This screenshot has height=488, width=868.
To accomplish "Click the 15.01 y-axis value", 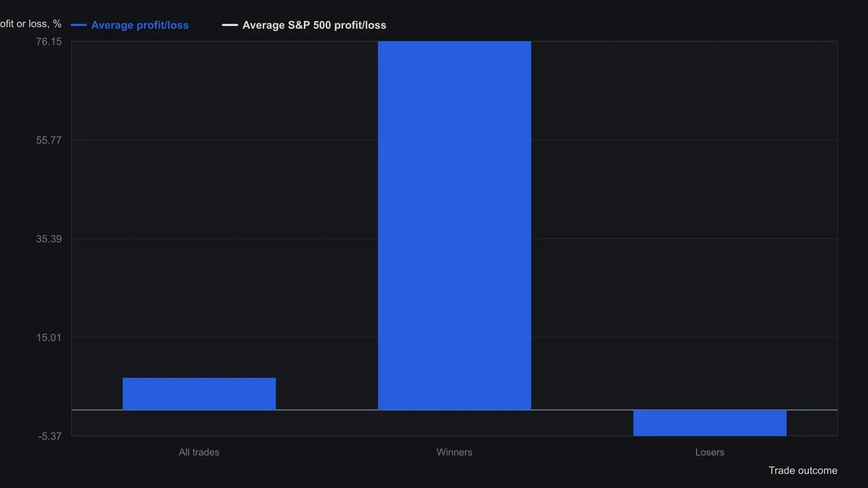I will coord(49,338).
